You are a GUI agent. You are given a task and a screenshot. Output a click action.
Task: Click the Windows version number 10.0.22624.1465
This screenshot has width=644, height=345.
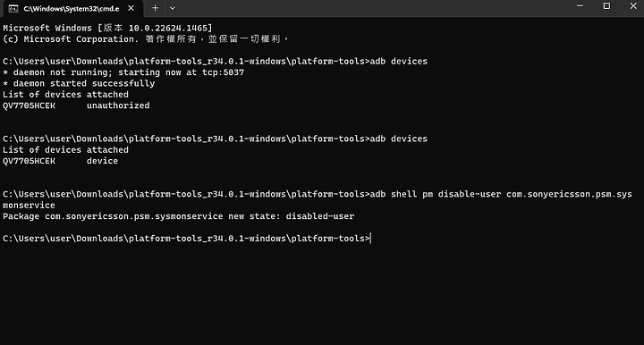pyautogui.click(x=168, y=28)
